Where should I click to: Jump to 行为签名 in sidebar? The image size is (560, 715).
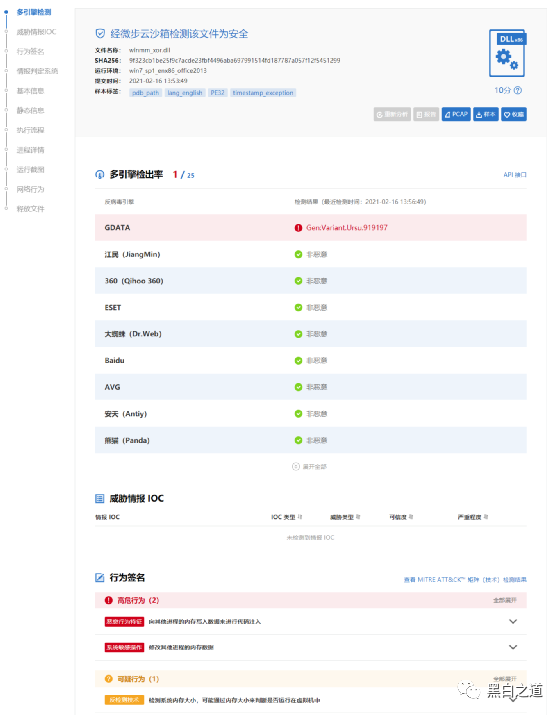pyautogui.click(x=30, y=52)
